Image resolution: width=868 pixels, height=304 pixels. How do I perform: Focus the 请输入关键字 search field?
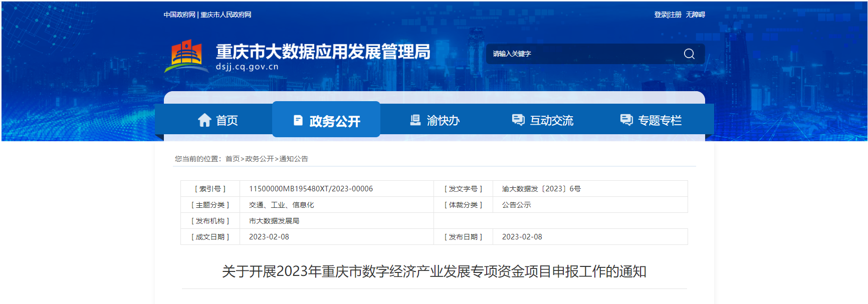(x=581, y=54)
